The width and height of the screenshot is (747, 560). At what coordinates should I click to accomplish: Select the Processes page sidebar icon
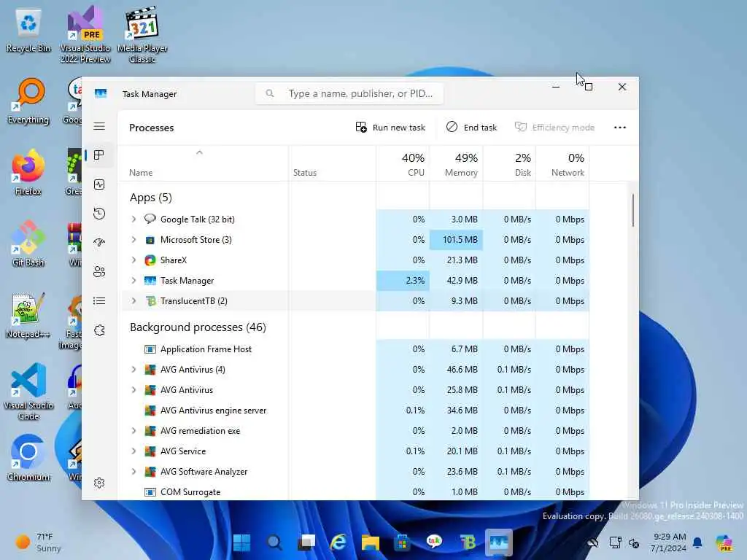tap(99, 155)
